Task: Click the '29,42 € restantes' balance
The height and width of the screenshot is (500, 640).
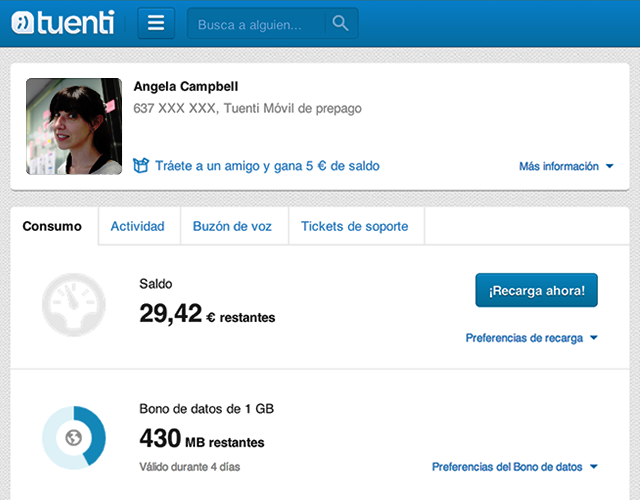Action: click(x=207, y=313)
